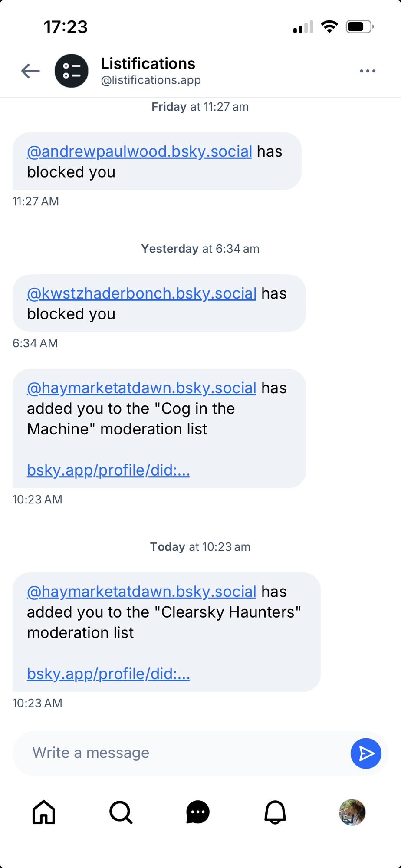
Task: Show the Notifications bell tab
Action: coord(275,812)
